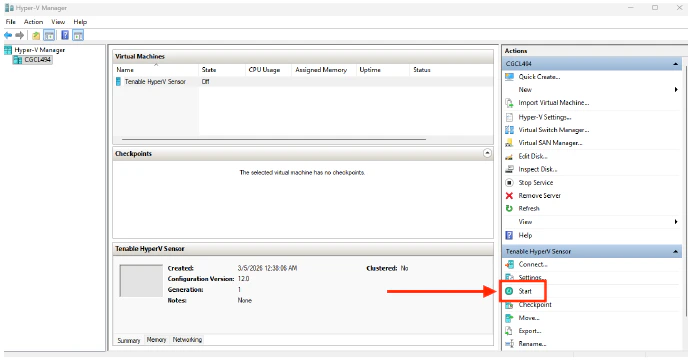Image resolution: width=693 pixels, height=360 pixels.
Task: Switch to the Memory tab
Action: (x=156, y=339)
